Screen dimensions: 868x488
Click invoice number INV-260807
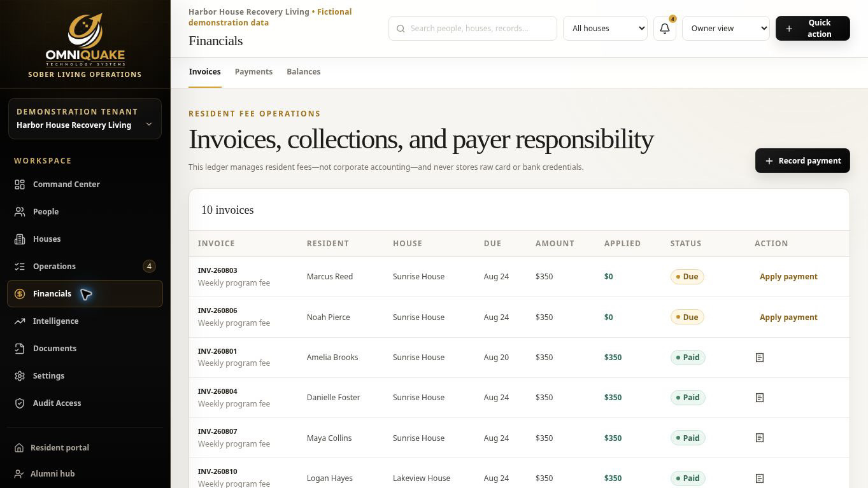pos(217,431)
